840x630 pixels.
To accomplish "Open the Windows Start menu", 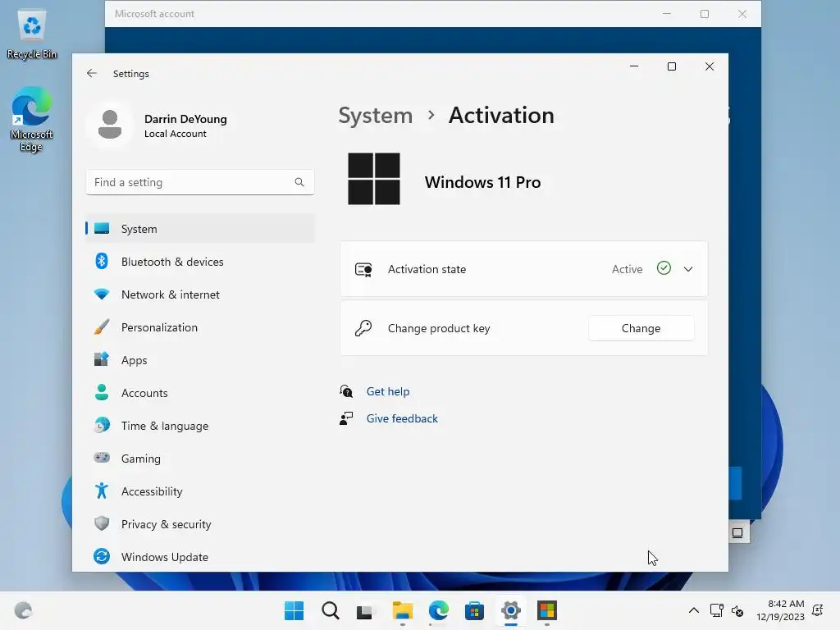I will 294,610.
